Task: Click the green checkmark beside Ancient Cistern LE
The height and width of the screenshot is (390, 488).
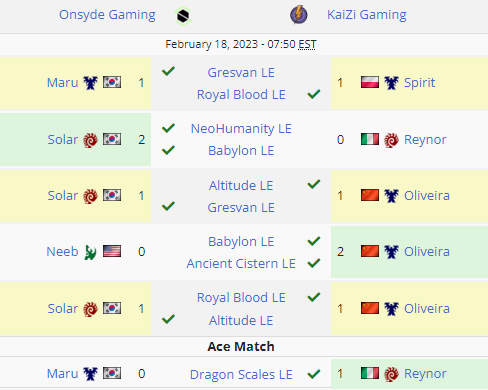Action: point(314,263)
